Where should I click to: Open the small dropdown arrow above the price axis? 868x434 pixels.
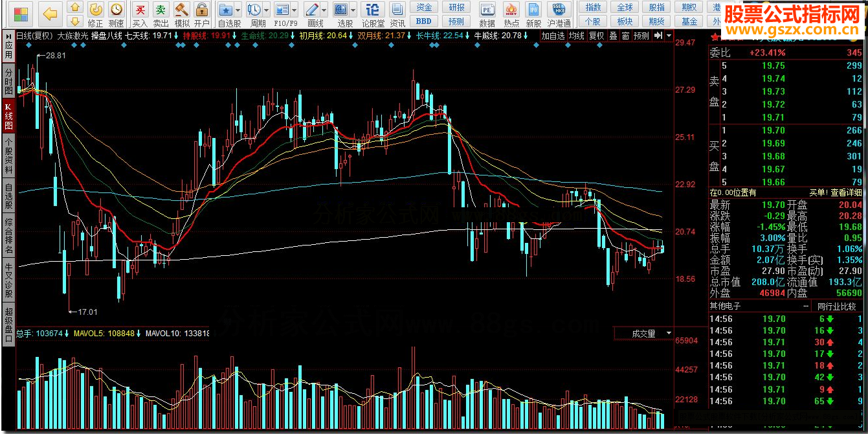click(669, 36)
